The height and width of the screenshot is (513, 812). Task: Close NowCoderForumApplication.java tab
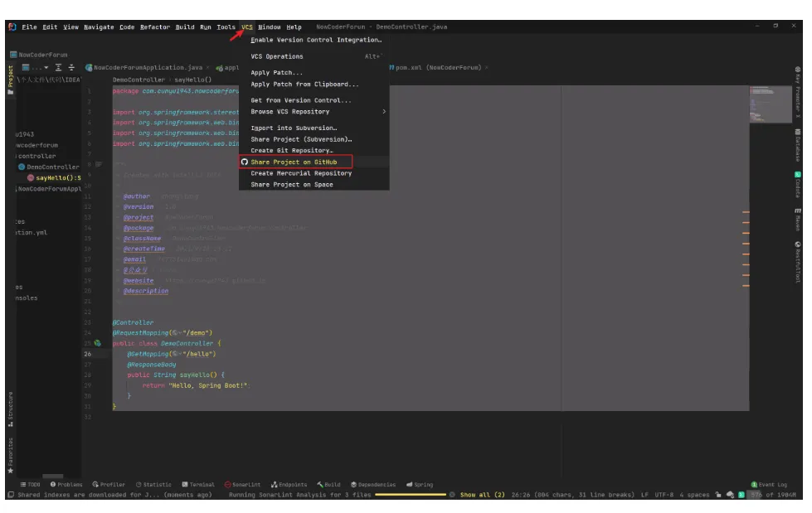tap(207, 67)
